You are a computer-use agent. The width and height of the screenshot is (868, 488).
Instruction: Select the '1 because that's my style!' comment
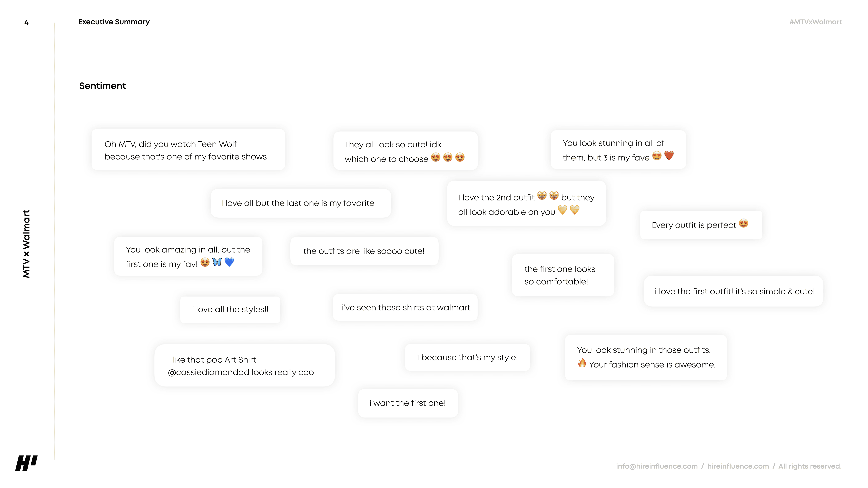click(467, 357)
